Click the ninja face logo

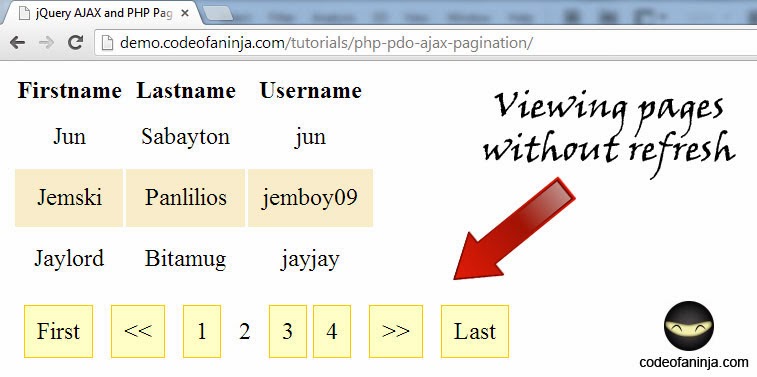(689, 326)
